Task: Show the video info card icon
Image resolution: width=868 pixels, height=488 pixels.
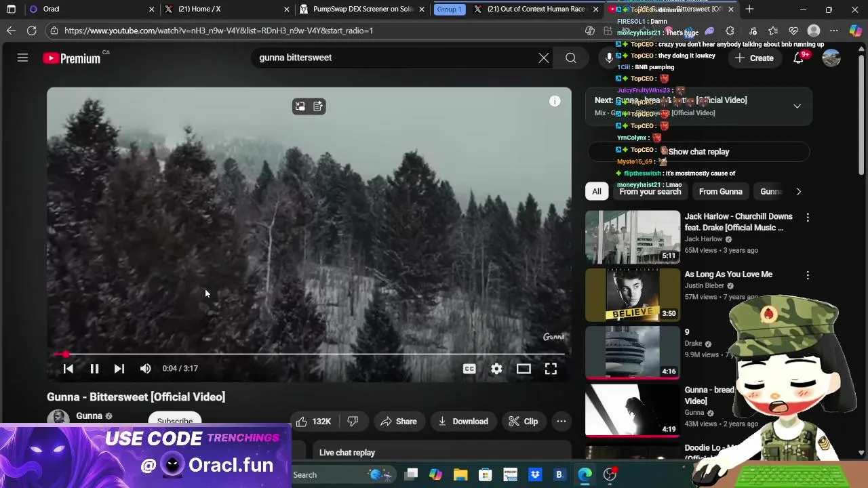Action: click(555, 101)
